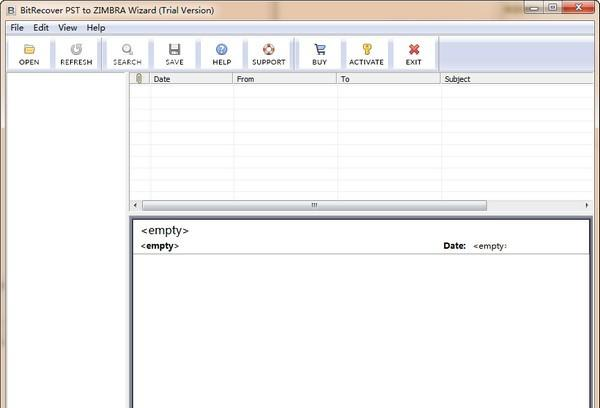Open the File menu
The width and height of the screenshot is (600, 408).
[17, 28]
